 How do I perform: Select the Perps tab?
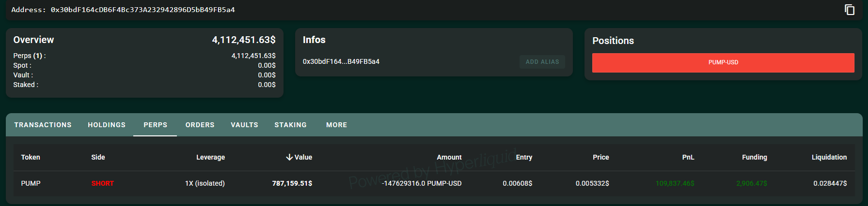point(155,125)
